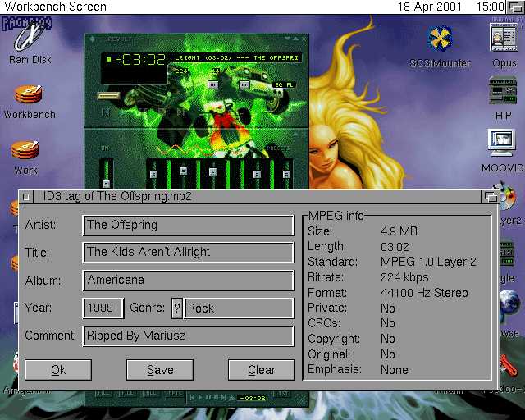Click the standard value MPEG 1.0 Layer 2
Screen dimensions: 525x420
tap(428, 262)
